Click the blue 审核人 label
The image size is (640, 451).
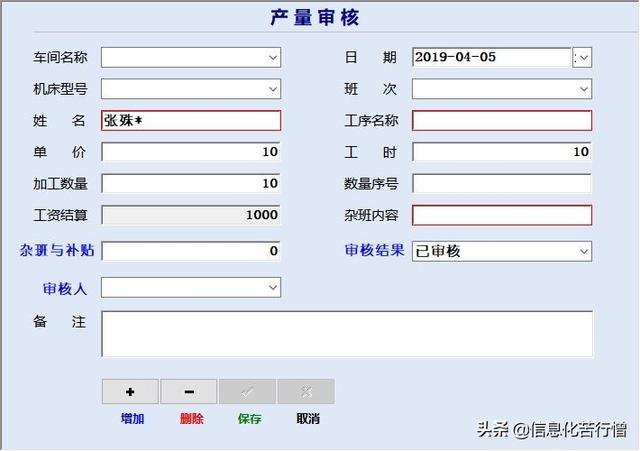point(65,289)
